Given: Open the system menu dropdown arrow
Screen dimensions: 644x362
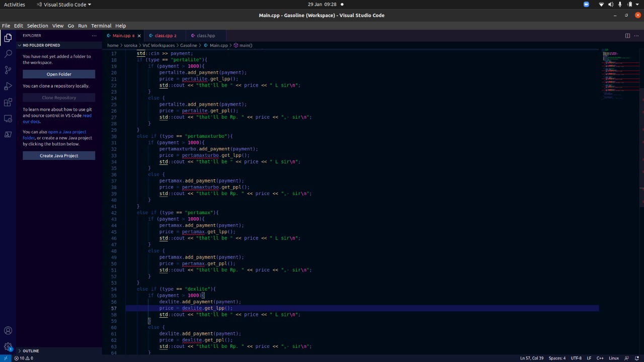Looking at the screenshot, I should pos(638,5).
